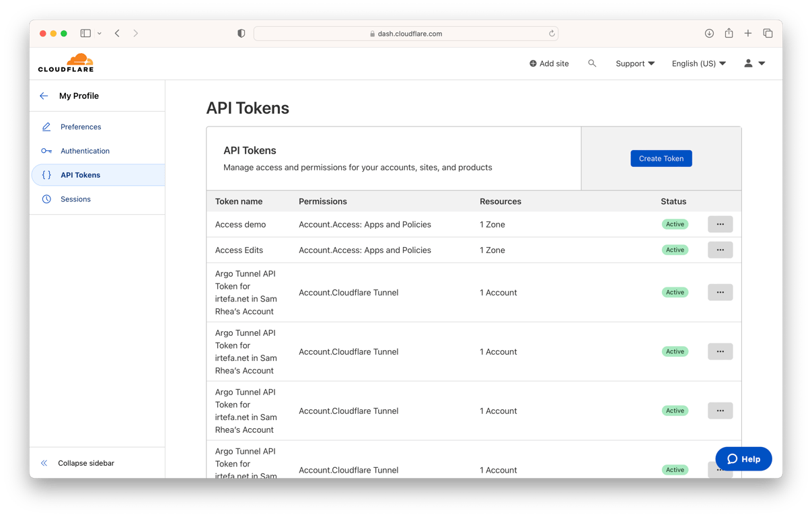The image size is (812, 517).
Task: Click the browser address bar
Action: coord(406,33)
